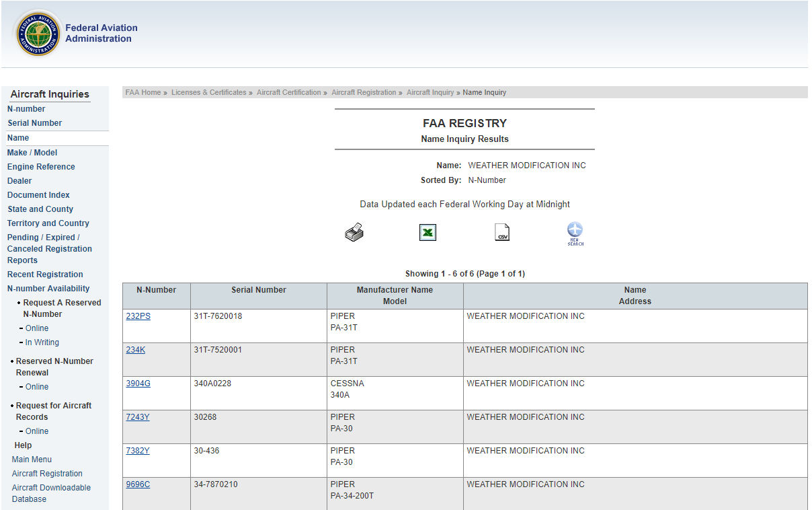This screenshot has width=812, height=510.
Task: Go to Licenses & Certificates breadcrumb
Action: point(209,92)
